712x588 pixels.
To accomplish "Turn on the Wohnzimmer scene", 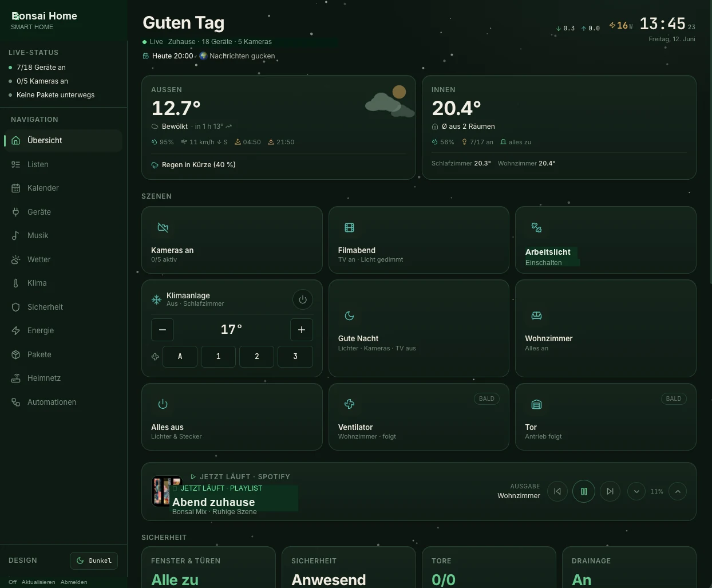I will coord(606,328).
